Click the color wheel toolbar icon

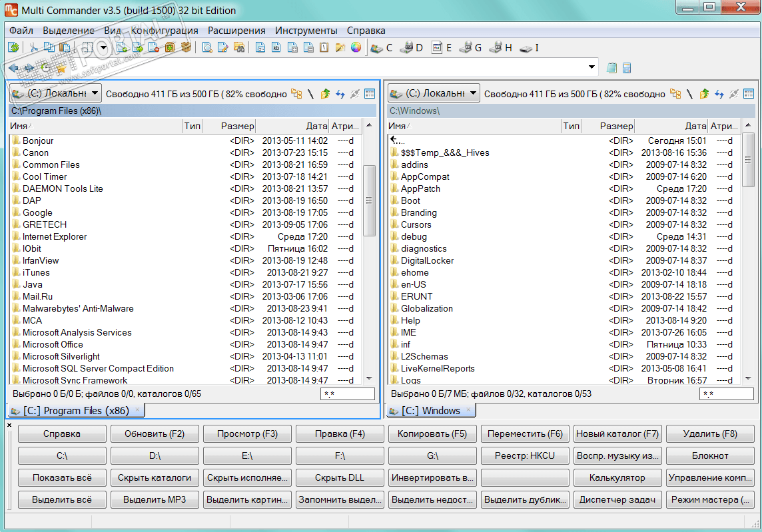[x=356, y=48]
